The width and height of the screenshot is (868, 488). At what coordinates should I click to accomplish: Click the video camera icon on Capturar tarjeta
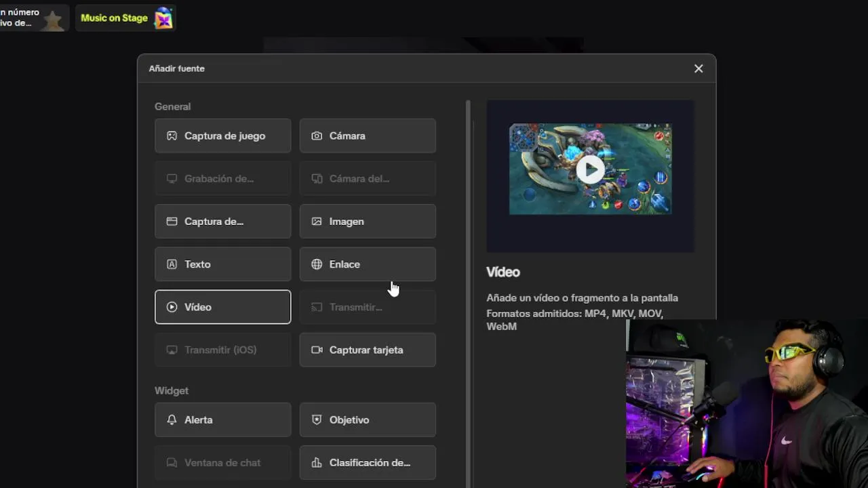coord(317,350)
